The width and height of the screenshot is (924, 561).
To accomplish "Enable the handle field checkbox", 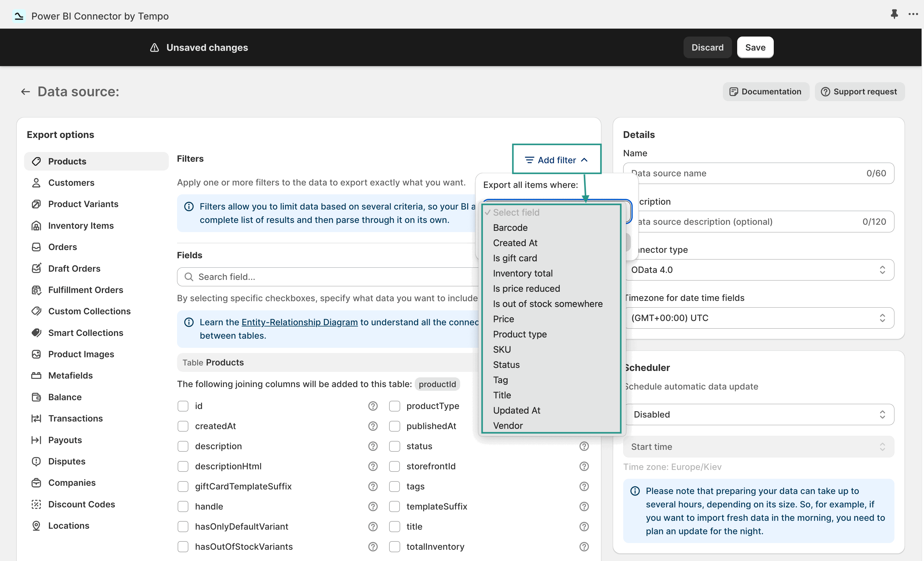I will pyautogui.click(x=183, y=506).
